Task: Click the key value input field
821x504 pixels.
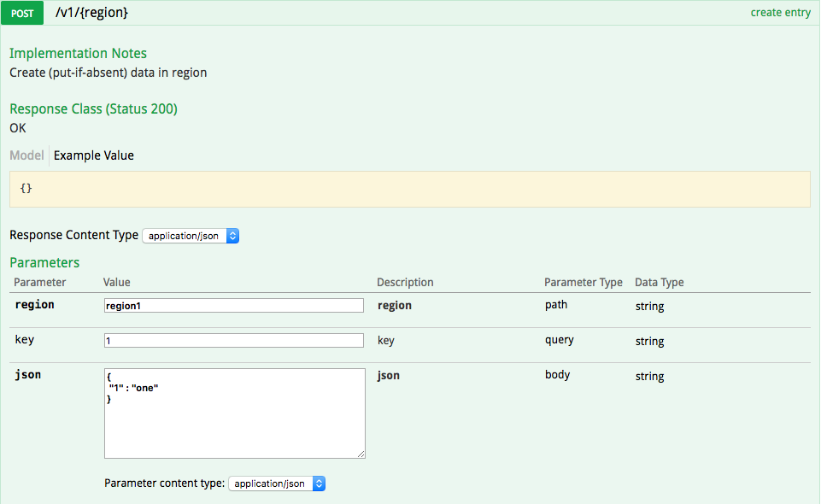Action: point(234,341)
